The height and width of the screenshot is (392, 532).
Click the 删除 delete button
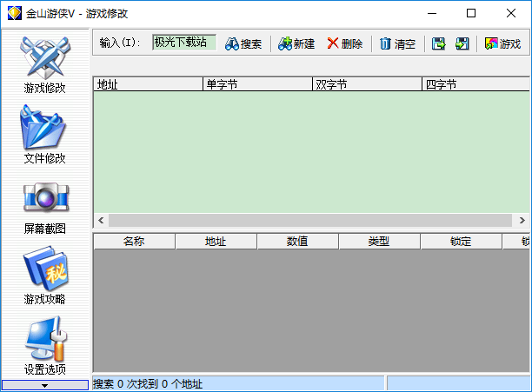[345, 43]
